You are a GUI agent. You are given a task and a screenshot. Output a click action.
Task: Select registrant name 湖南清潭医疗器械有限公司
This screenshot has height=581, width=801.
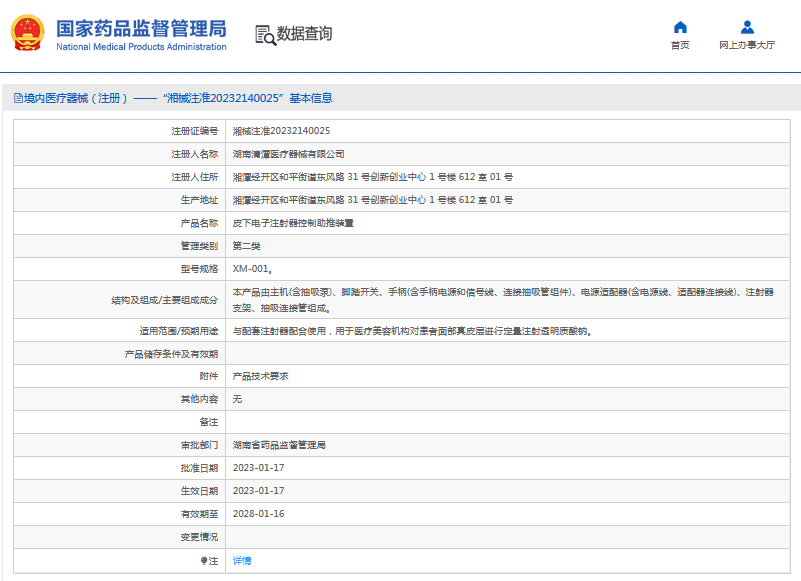click(x=288, y=154)
